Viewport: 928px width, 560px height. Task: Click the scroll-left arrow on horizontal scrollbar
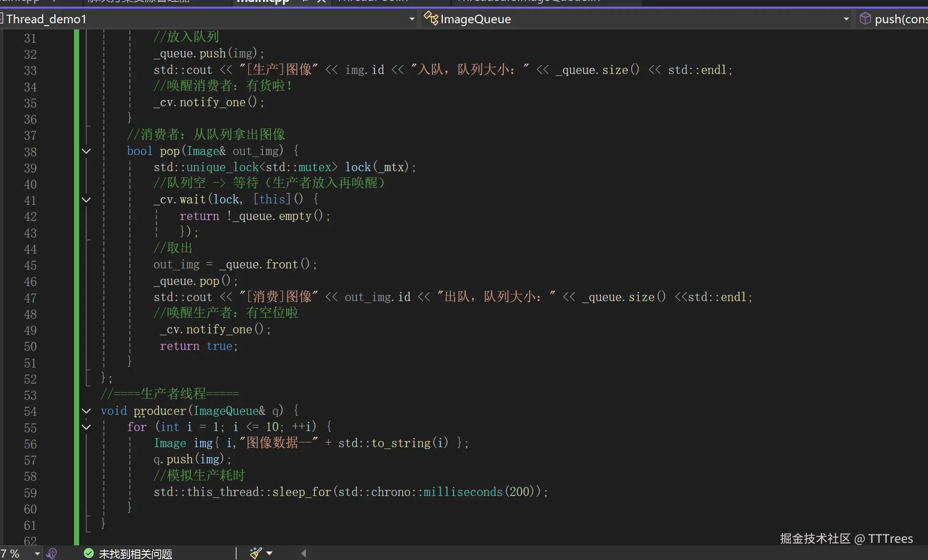303,553
